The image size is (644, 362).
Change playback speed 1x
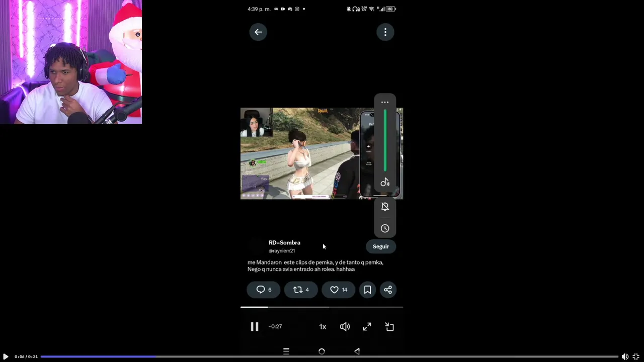(323, 327)
